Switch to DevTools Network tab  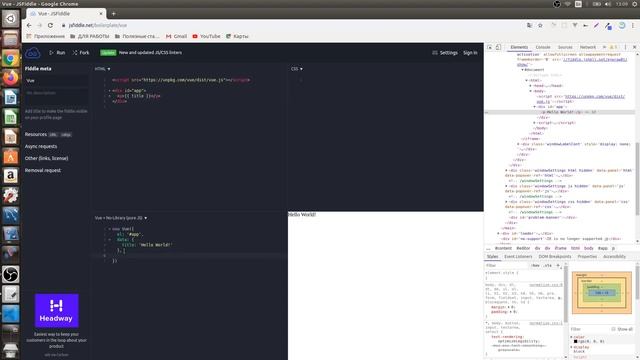588,47
